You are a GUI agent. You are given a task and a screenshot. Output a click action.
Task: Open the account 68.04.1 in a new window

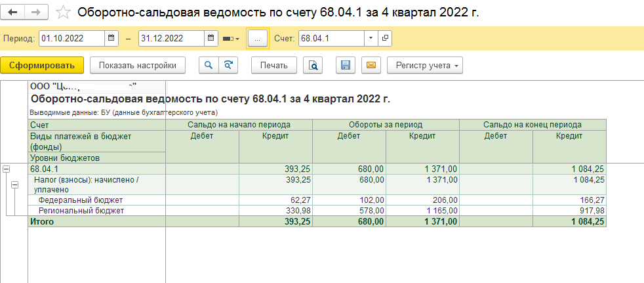click(x=385, y=39)
